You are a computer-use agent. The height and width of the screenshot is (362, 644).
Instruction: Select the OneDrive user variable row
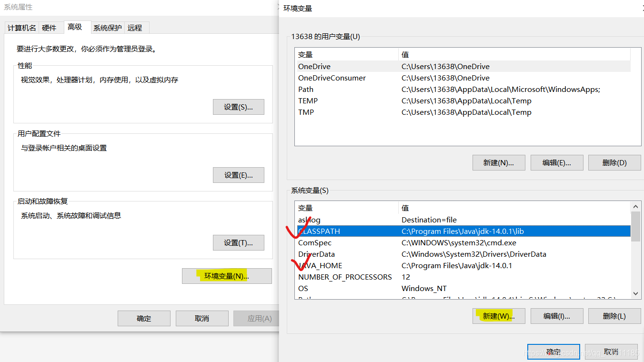[x=463, y=66]
